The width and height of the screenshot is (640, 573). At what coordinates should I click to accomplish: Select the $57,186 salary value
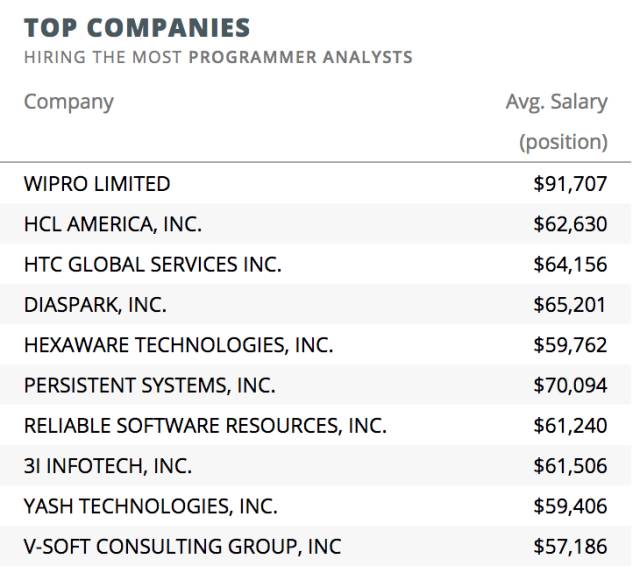pos(570,546)
